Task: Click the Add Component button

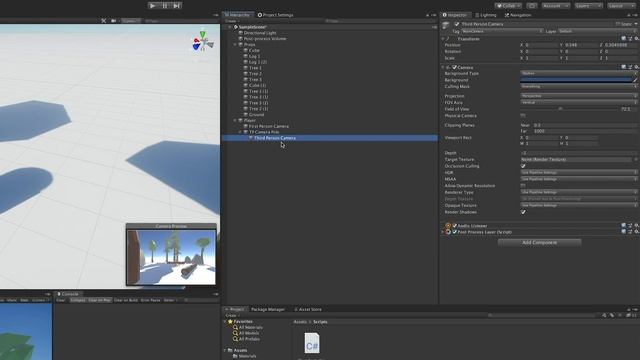Action: click(x=539, y=242)
